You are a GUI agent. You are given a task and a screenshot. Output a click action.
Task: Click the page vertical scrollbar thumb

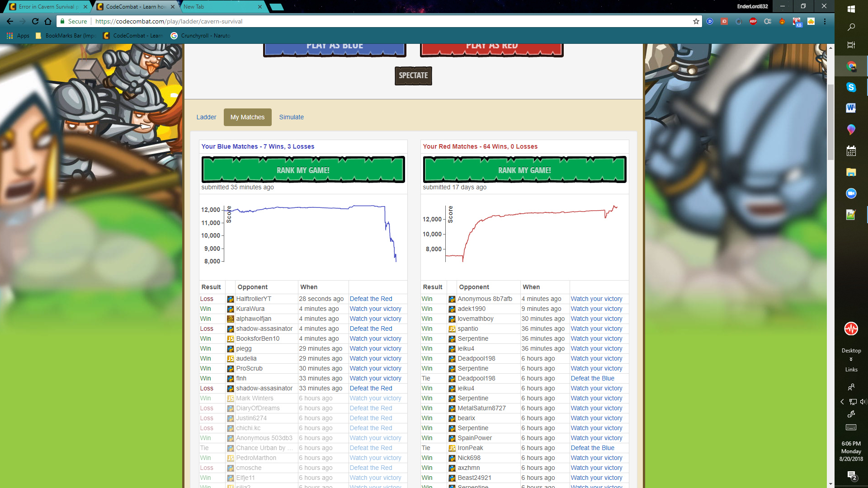tap(830, 122)
